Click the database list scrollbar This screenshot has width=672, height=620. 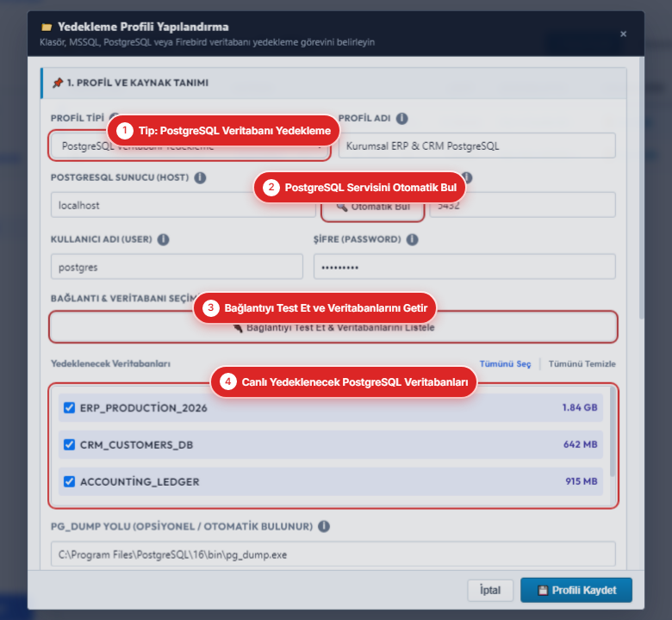(613, 431)
